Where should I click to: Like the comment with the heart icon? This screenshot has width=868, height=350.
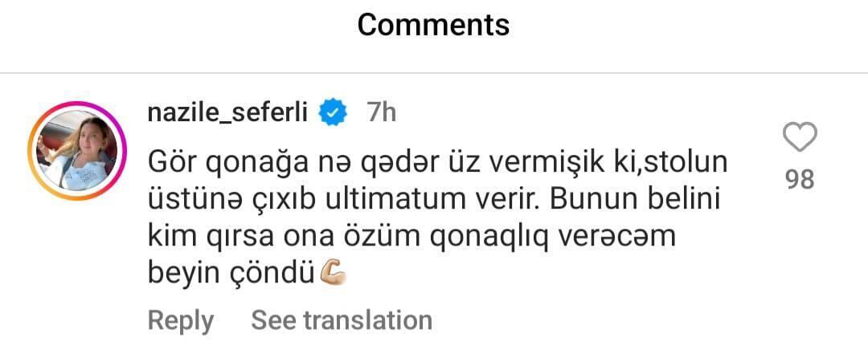point(799,138)
